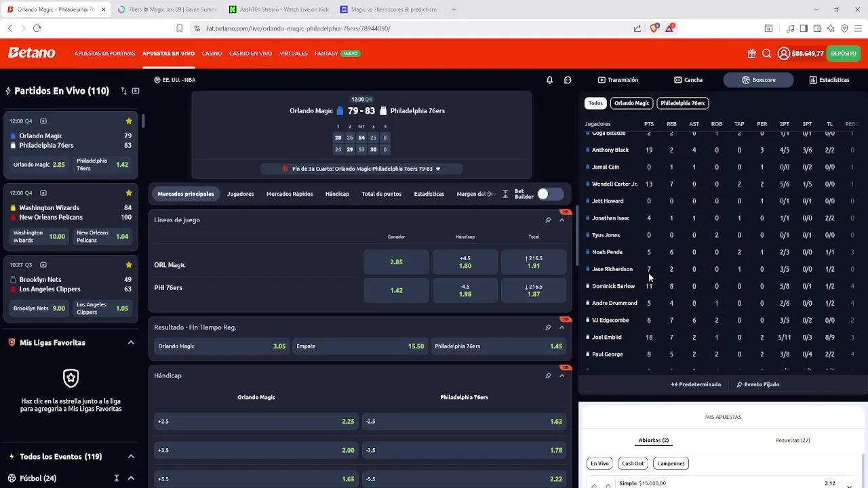Collapse the Líneas de Juego section
868x488 pixels.
click(x=561, y=220)
